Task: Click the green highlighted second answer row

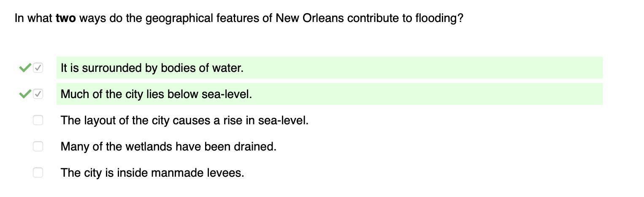Action: click(329, 94)
